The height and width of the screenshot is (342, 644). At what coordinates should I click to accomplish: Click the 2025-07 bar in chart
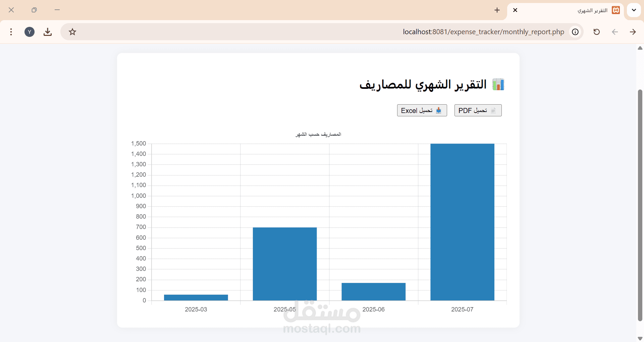tap(462, 222)
